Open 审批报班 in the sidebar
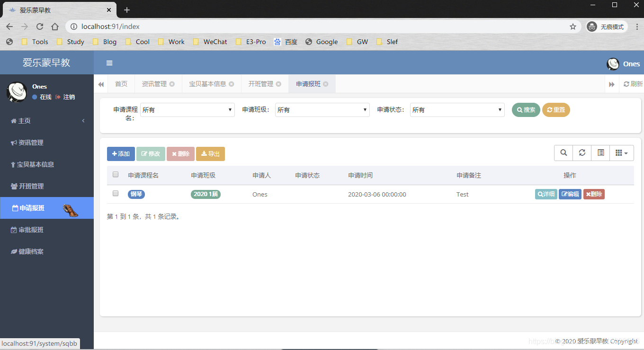Image resolution: width=644 pixels, height=350 pixels. pyautogui.click(x=47, y=230)
